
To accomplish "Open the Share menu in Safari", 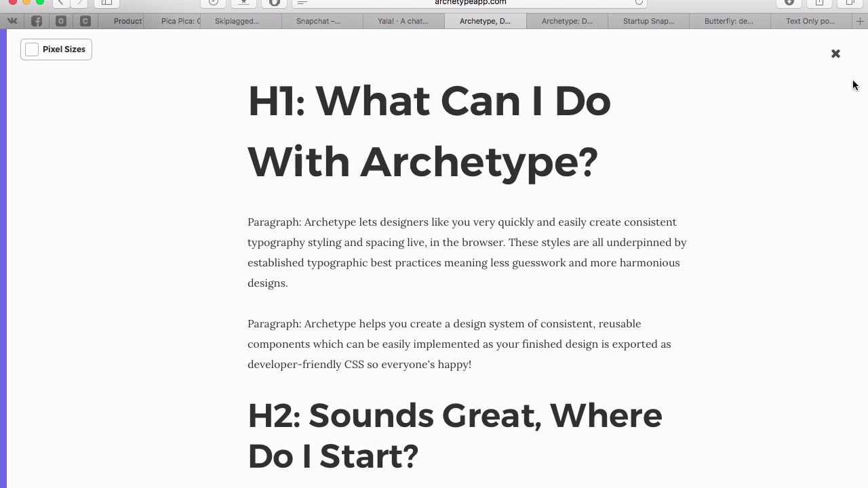I will click(x=819, y=3).
